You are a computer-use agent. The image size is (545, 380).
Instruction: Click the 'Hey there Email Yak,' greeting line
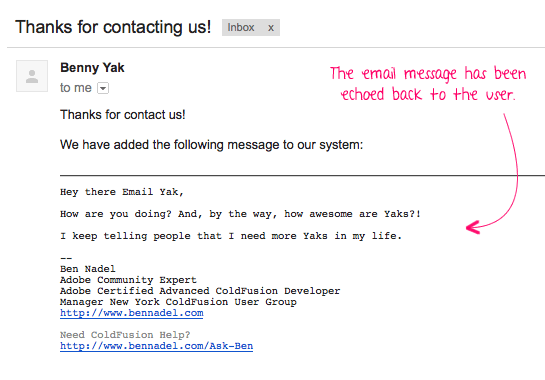122,192
